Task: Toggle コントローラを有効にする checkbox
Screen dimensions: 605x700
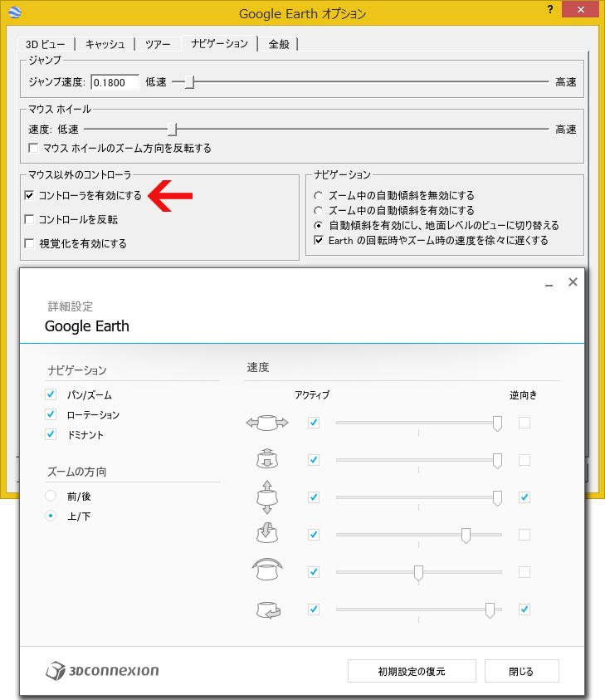Action: (29, 195)
